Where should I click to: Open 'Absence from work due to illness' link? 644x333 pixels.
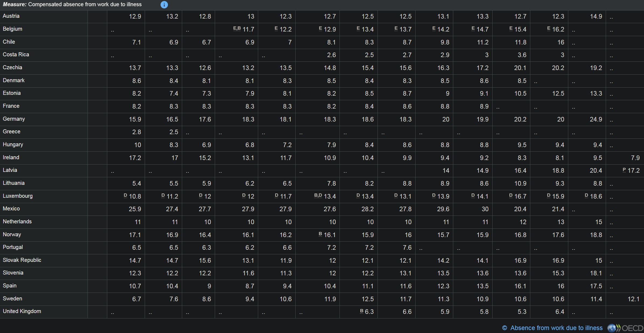pos(556,328)
